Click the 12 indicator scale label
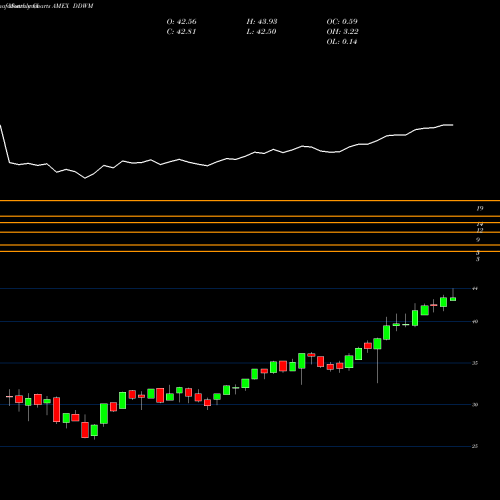500x500 pixels. tap(480, 230)
